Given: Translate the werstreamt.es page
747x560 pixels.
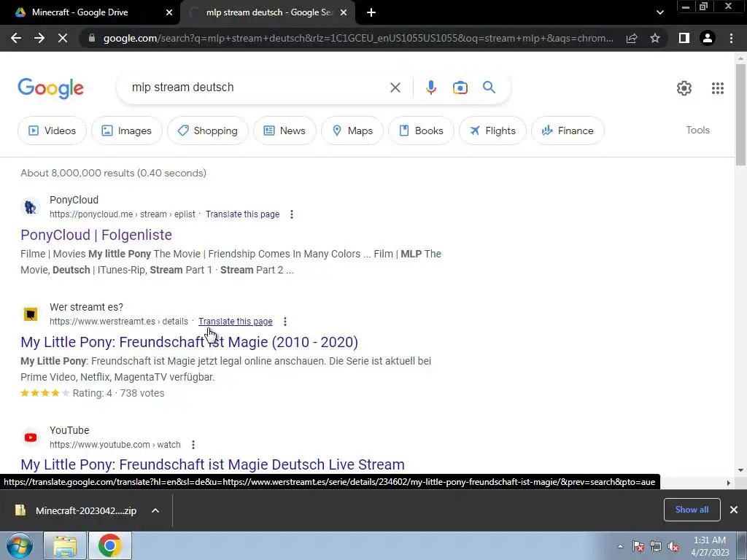Looking at the screenshot, I should [236, 322].
